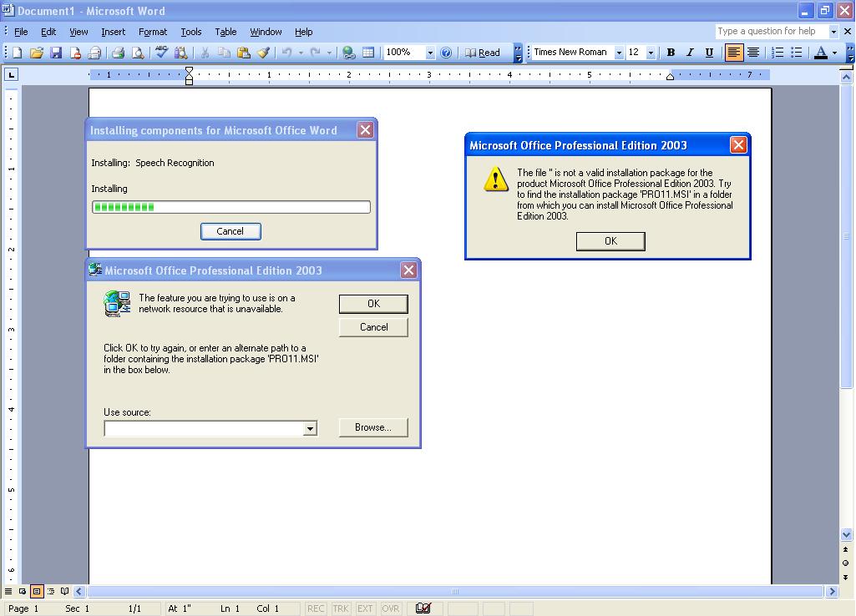Open the Insert menu

tap(113, 32)
